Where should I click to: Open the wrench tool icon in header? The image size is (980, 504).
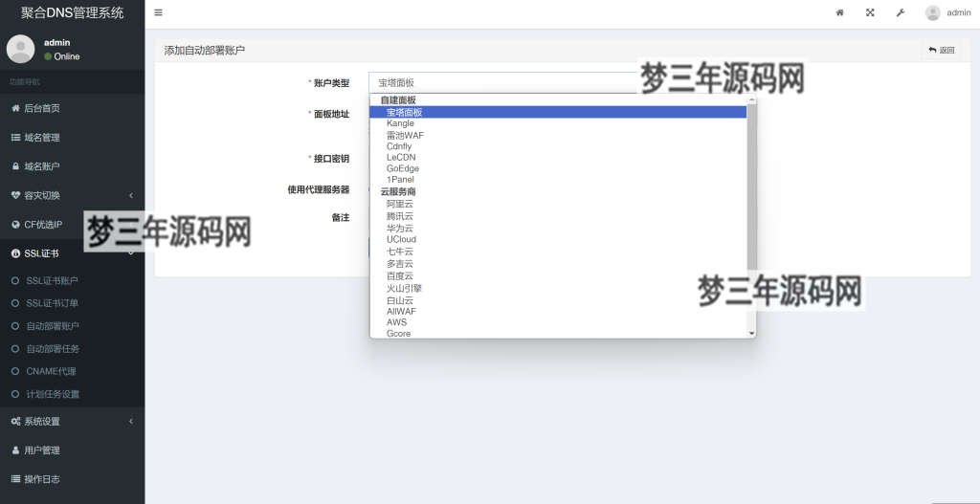coord(900,12)
